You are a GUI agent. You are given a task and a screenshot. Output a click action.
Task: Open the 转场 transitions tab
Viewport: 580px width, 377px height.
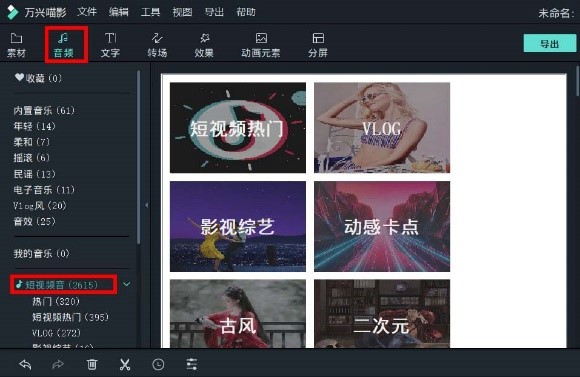pos(157,45)
